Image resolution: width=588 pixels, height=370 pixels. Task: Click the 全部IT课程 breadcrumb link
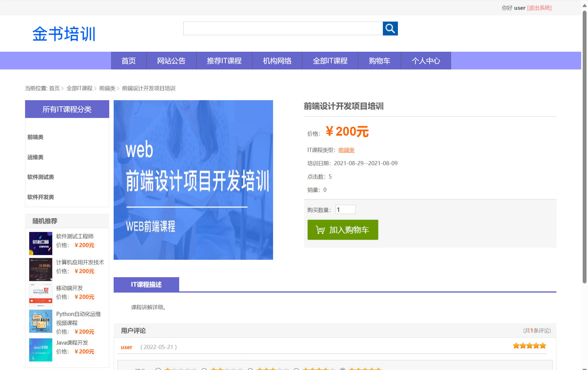79,88
